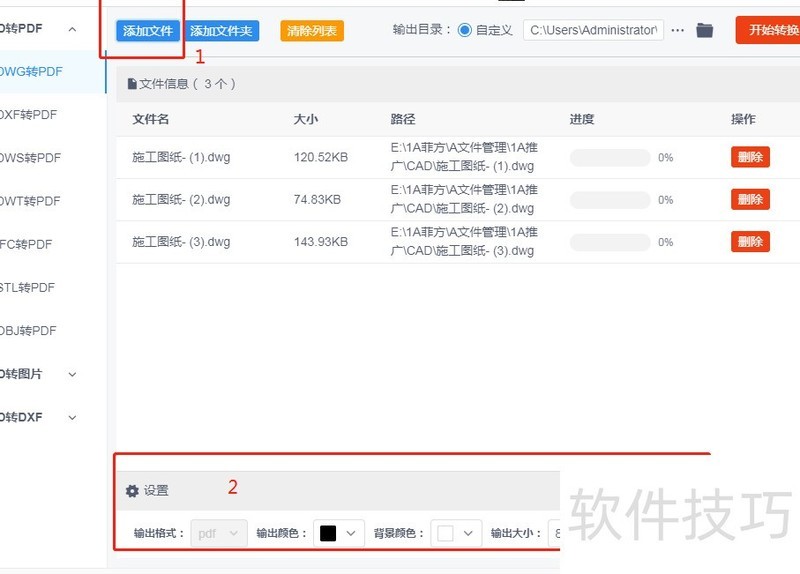Click the 大小 column header
The width and height of the screenshot is (800, 574).
[x=306, y=119]
